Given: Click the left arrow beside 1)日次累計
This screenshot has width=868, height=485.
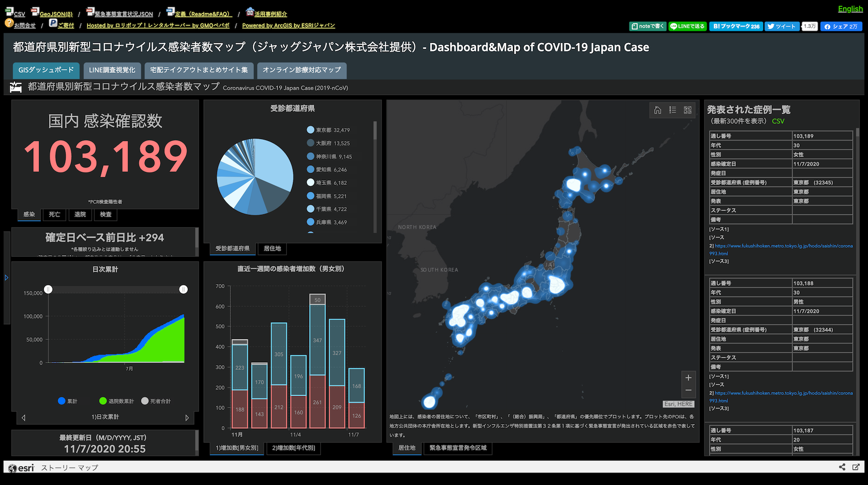Looking at the screenshot, I should [23, 417].
